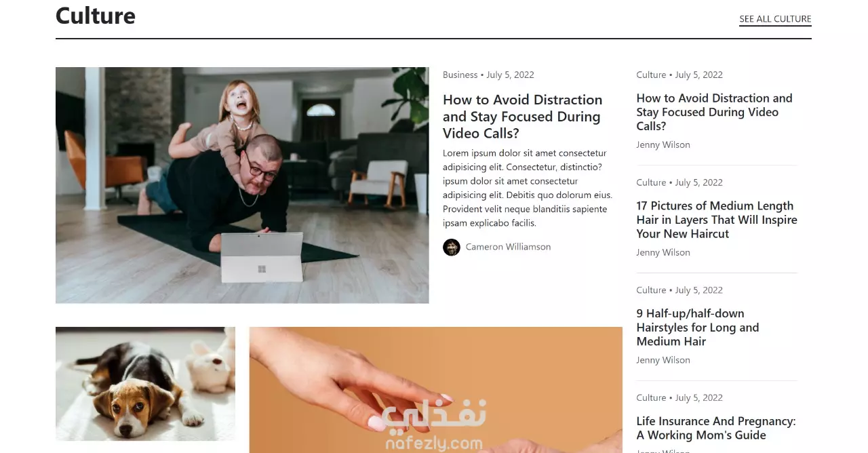Click Jenny Wilson under first sidebar article
This screenshot has width=868, height=453.
[663, 144]
